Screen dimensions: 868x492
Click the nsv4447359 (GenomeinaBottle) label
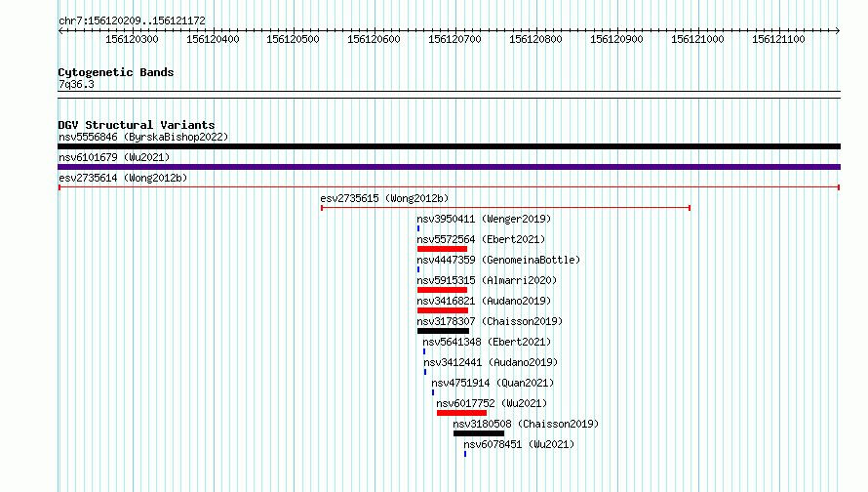click(498, 260)
